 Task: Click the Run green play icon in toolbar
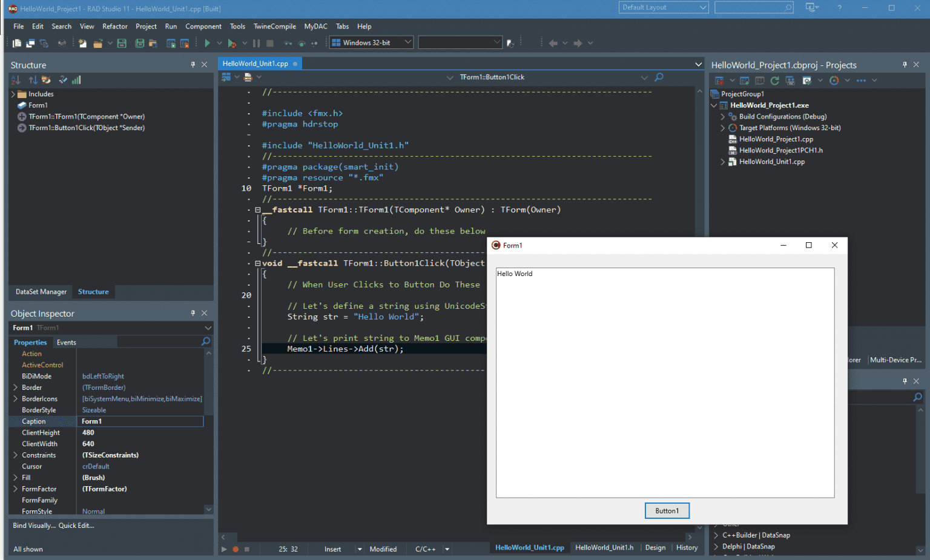pyautogui.click(x=207, y=43)
